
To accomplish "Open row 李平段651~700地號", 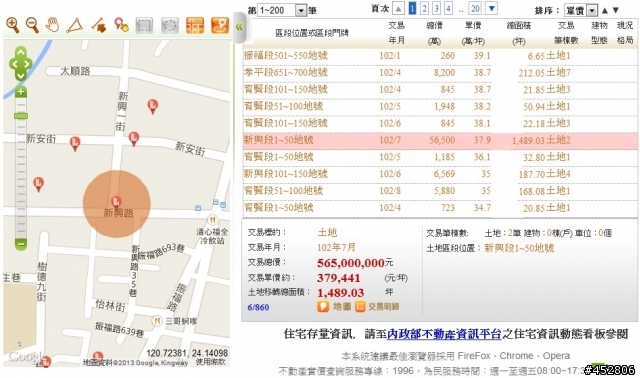I will coord(440,73).
